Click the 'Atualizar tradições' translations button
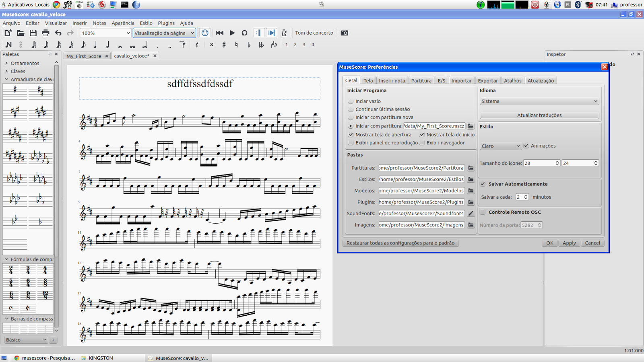The width and height of the screenshot is (644, 362). [x=539, y=115]
